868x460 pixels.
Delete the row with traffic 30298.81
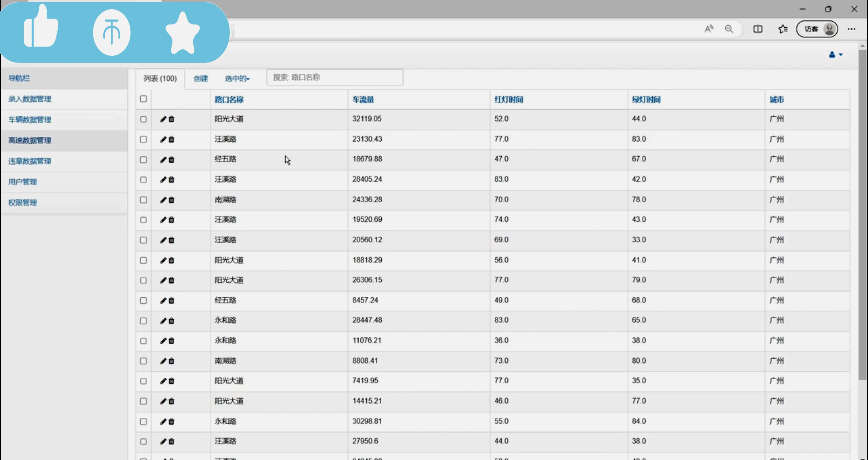(x=171, y=422)
